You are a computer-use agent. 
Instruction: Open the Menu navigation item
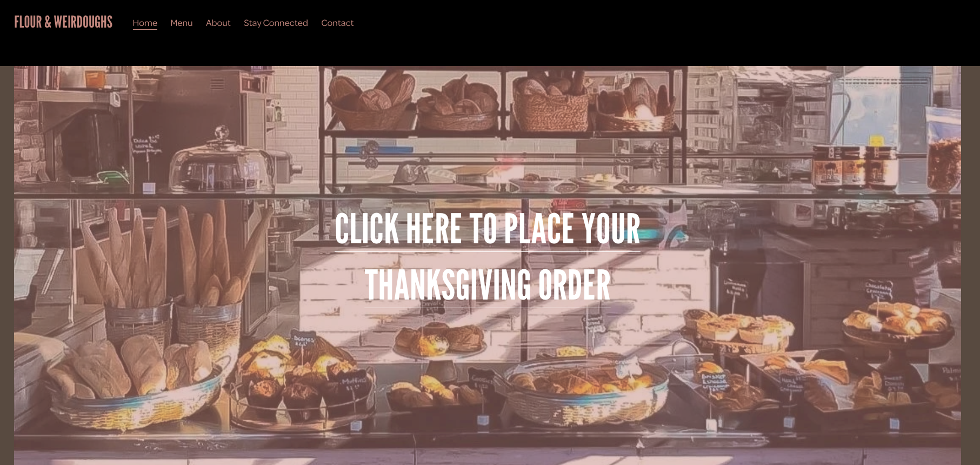click(x=182, y=23)
